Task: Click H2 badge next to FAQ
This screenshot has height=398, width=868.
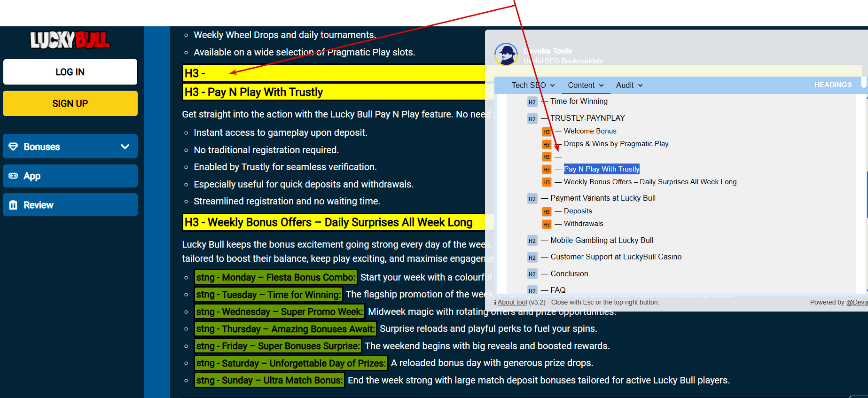Action: pyautogui.click(x=532, y=290)
